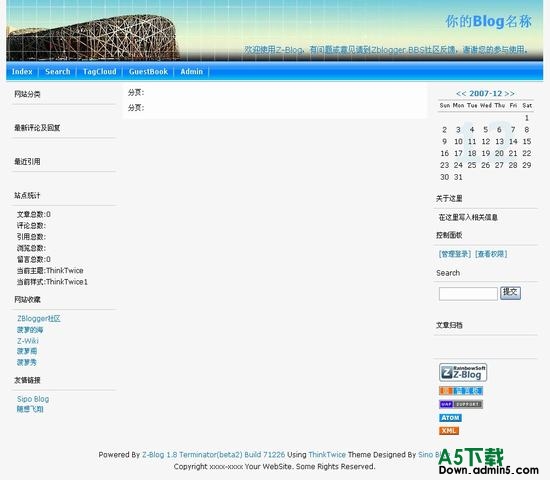The width and height of the screenshot is (550, 480).
Task: Click the XML feed badge
Action: pos(449,431)
